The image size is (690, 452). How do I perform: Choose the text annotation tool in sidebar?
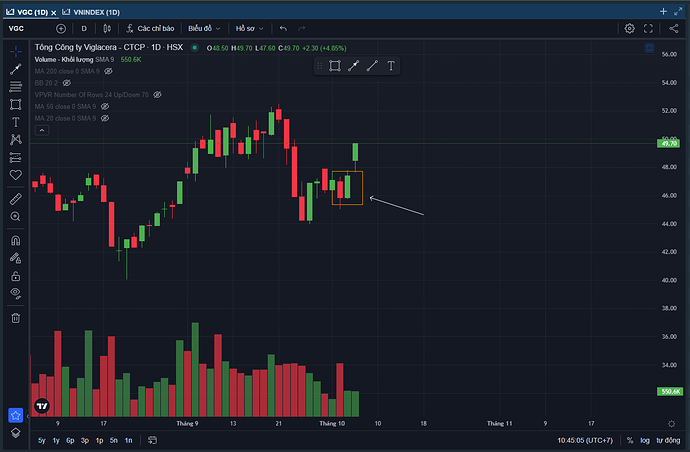point(15,121)
